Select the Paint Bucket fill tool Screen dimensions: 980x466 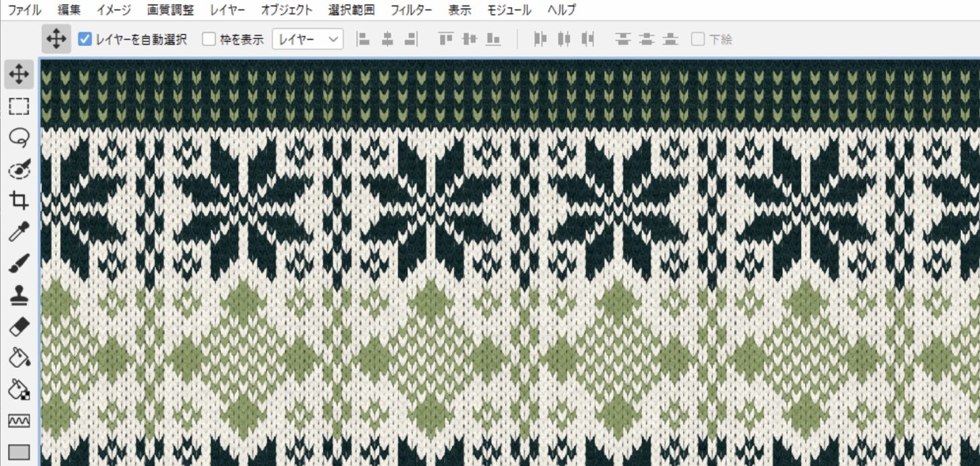pyautogui.click(x=19, y=358)
